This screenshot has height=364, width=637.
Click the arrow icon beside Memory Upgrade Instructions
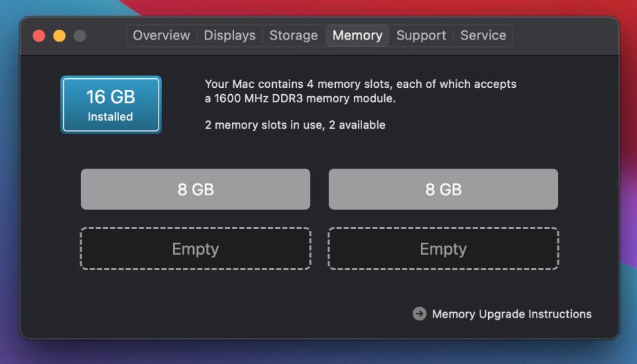[419, 313]
